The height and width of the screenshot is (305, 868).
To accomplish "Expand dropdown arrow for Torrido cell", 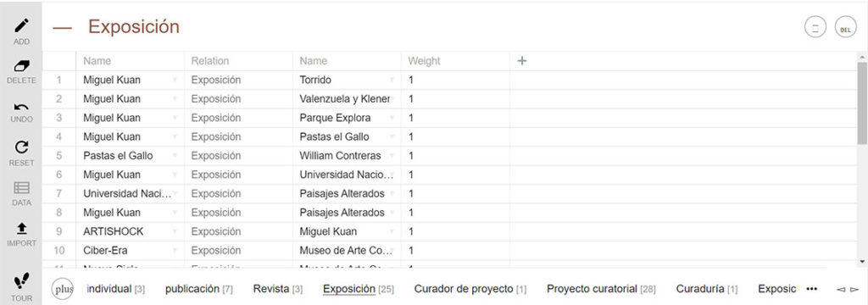I will (x=392, y=80).
